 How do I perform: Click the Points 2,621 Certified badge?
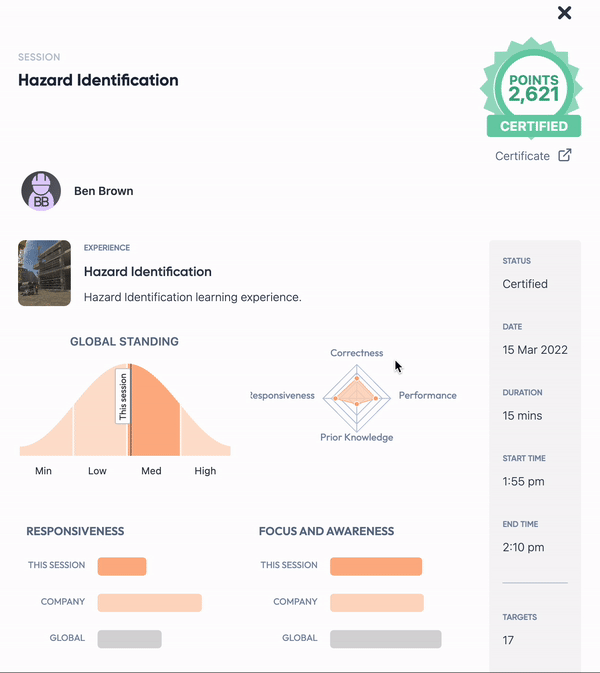(x=532, y=88)
